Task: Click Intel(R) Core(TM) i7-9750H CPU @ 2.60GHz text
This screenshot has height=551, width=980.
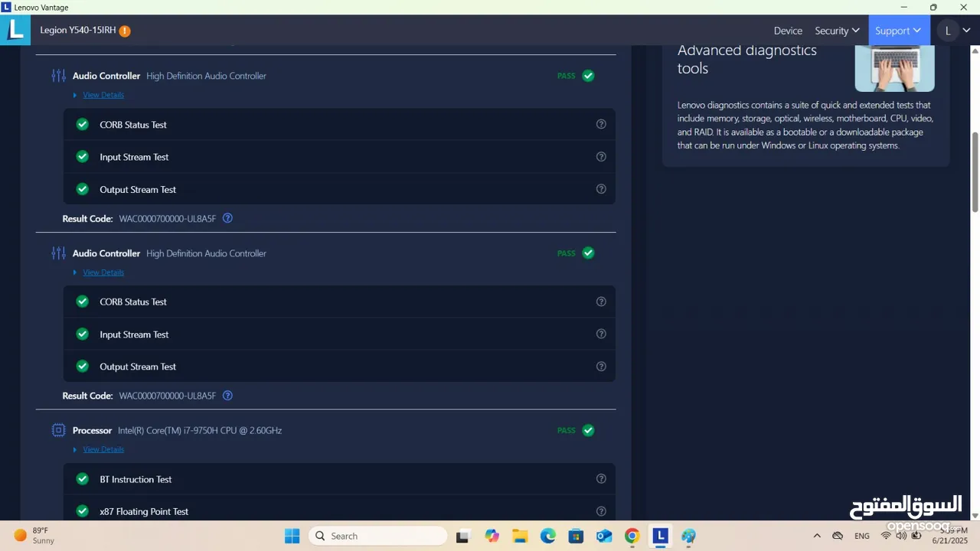Action: point(200,431)
